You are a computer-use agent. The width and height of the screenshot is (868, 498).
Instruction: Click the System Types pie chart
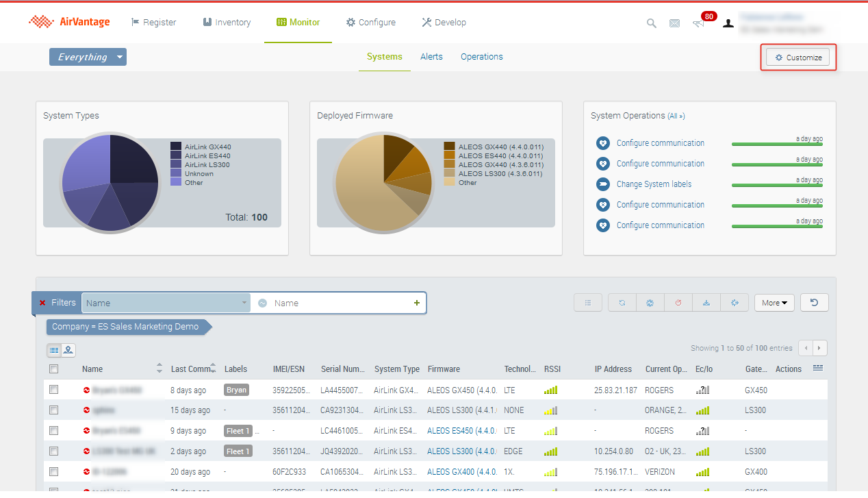point(110,182)
